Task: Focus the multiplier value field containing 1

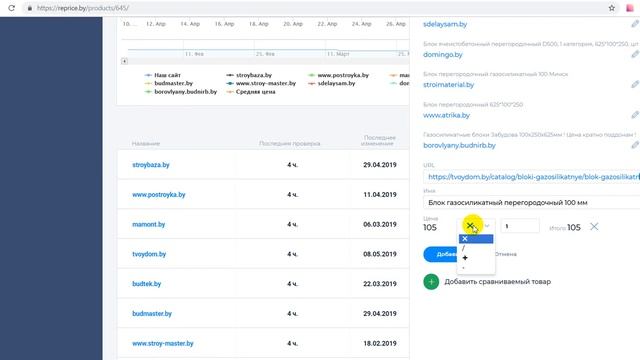Action: [520, 226]
